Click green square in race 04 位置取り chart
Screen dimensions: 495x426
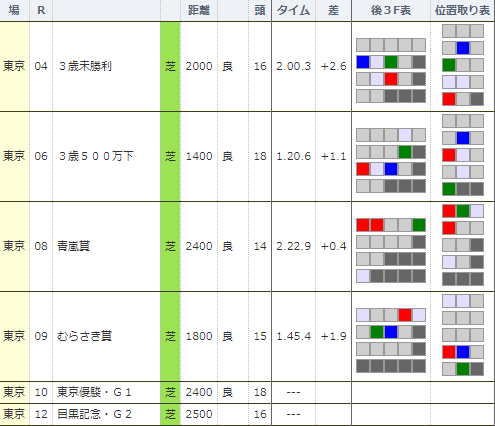coord(449,65)
